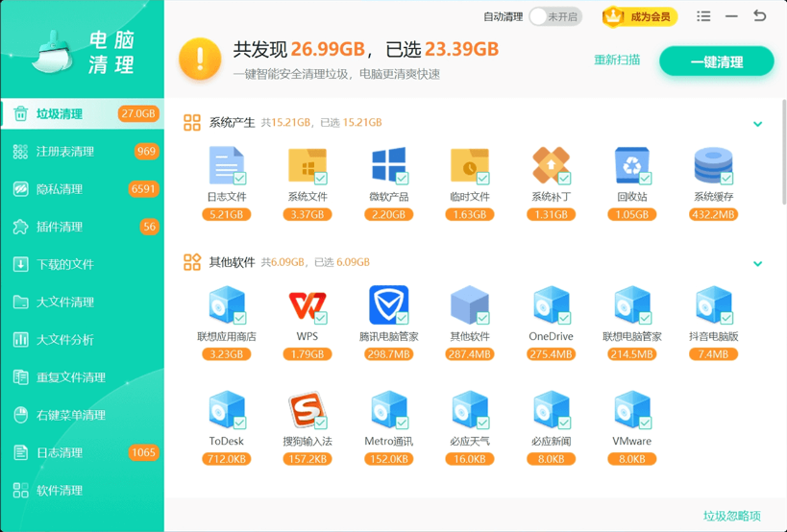Toggle the OneDrive checkbox
This screenshot has width=787, height=532.
tap(564, 318)
